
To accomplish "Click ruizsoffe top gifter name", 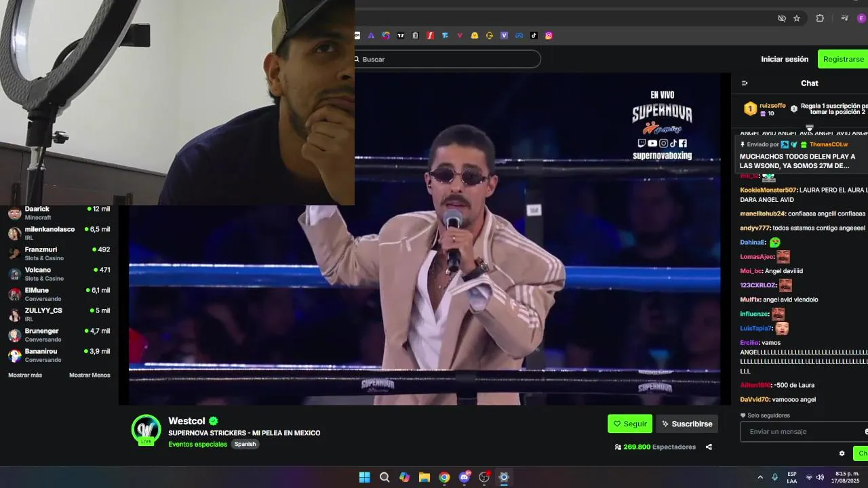I will [x=772, y=106].
